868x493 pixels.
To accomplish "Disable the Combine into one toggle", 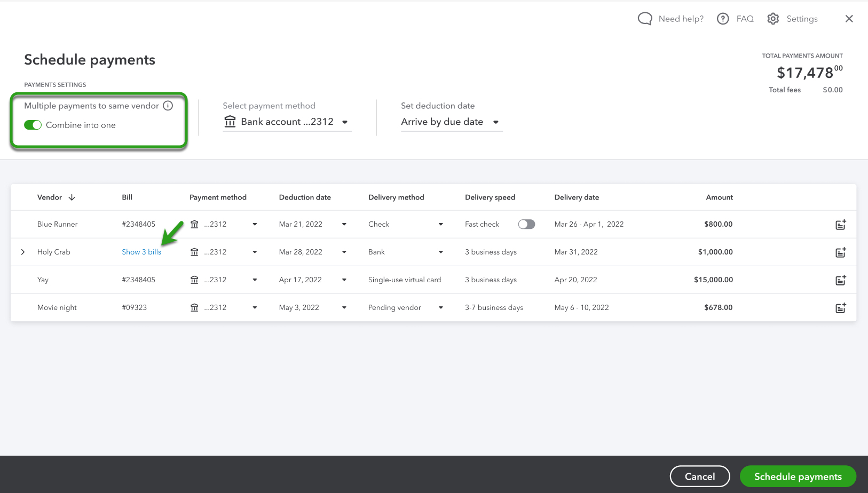I will 33,125.
